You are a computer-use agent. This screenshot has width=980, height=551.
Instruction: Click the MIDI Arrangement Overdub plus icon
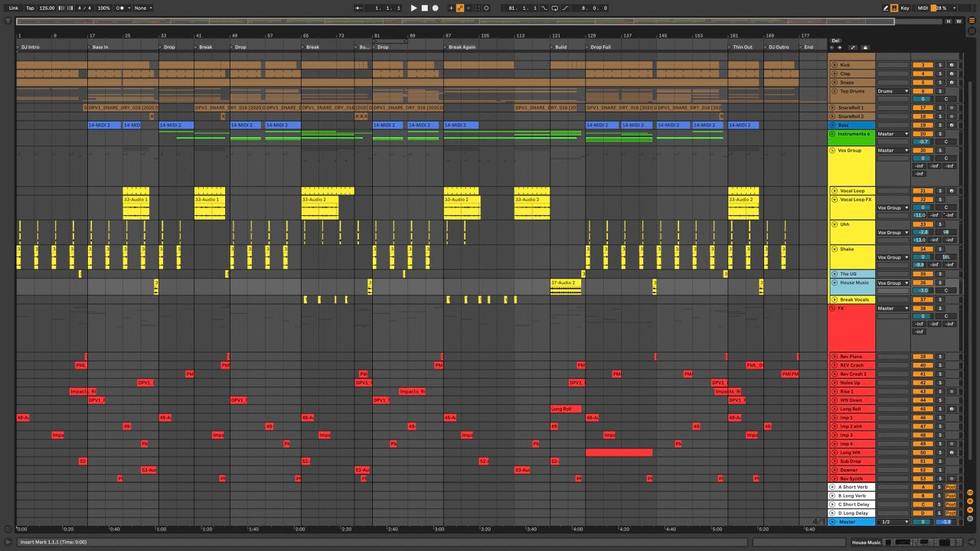point(451,8)
